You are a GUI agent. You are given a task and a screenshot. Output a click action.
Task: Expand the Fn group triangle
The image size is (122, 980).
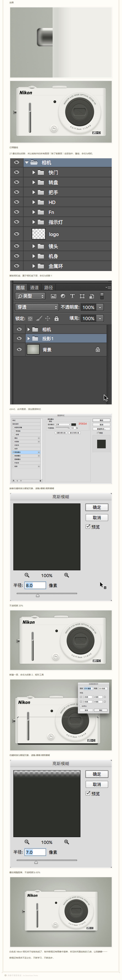[34, 212]
